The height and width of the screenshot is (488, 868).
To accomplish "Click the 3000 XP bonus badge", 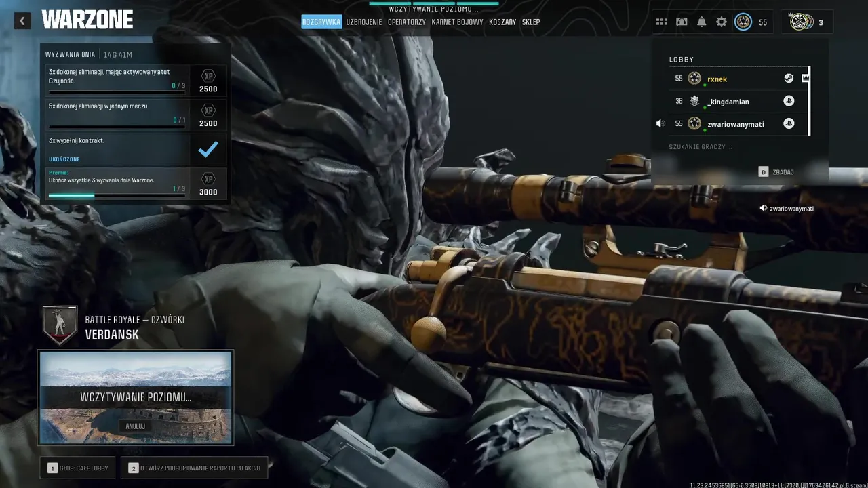I will pyautogui.click(x=208, y=178).
